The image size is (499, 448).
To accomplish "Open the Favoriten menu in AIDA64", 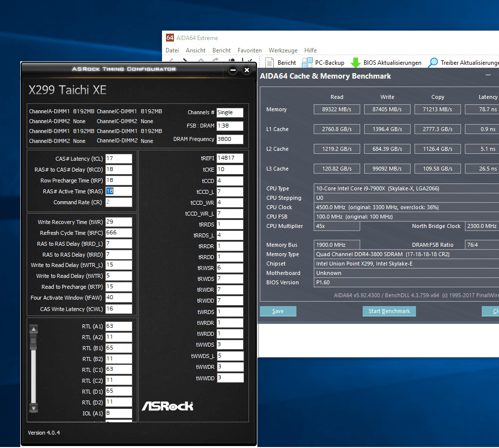I will 249,50.
